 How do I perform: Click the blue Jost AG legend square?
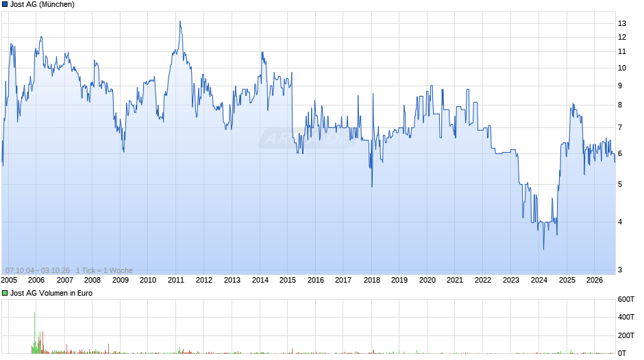coord(5,5)
